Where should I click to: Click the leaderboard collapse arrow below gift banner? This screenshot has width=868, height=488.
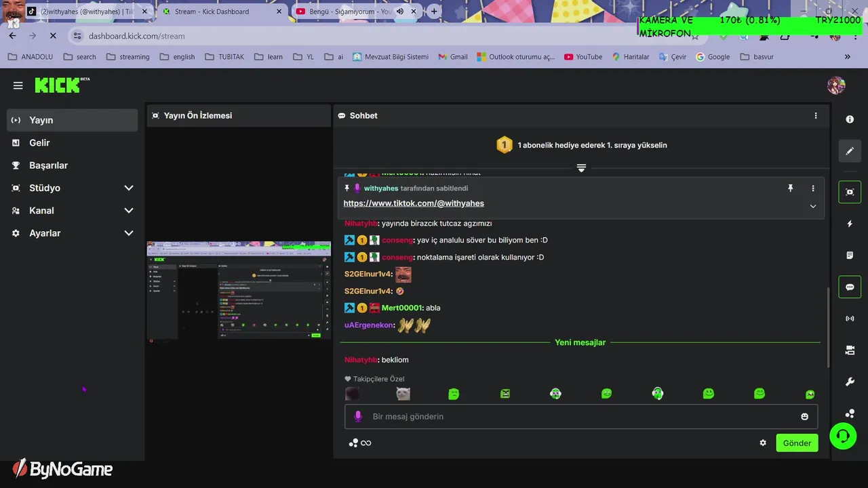(581, 167)
